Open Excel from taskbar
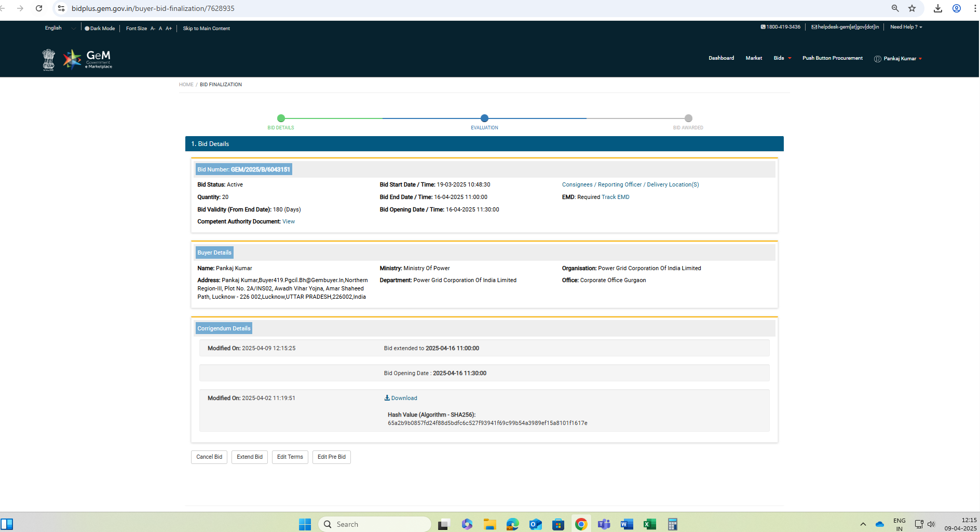This screenshot has height=532, width=980. [x=649, y=524]
